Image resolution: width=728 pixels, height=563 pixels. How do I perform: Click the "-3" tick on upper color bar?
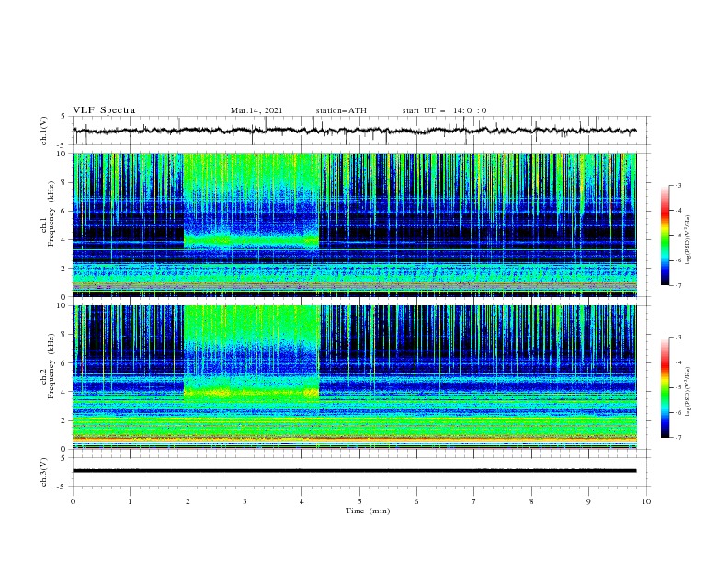pyautogui.click(x=678, y=186)
